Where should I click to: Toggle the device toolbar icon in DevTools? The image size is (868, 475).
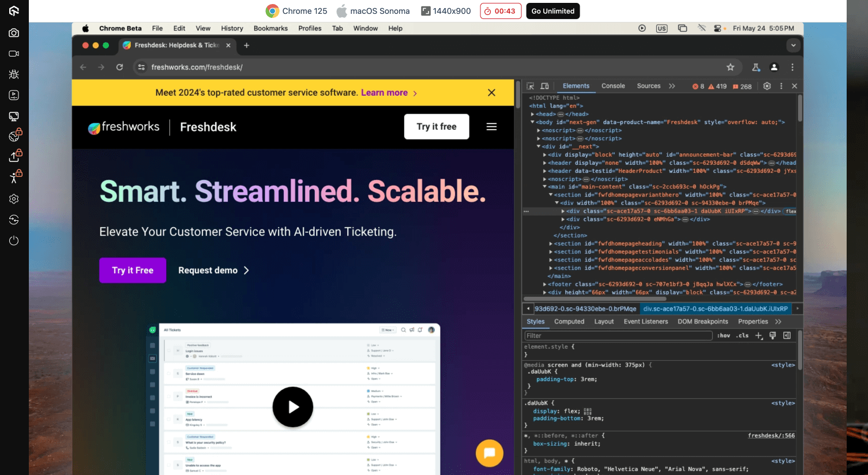pyautogui.click(x=544, y=86)
